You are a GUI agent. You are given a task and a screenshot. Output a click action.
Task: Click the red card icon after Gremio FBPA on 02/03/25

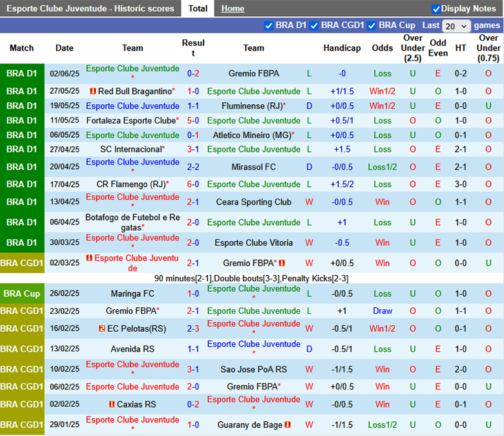click(x=282, y=263)
